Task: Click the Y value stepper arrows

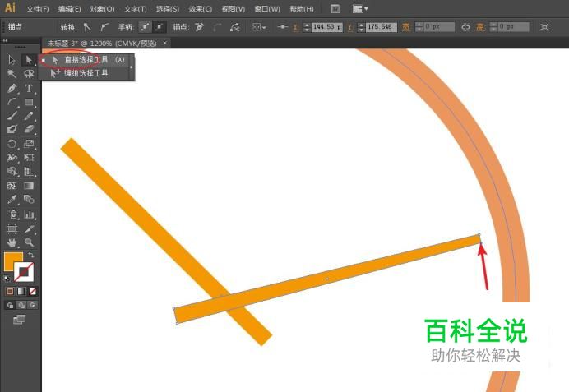Action: tap(361, 27)
